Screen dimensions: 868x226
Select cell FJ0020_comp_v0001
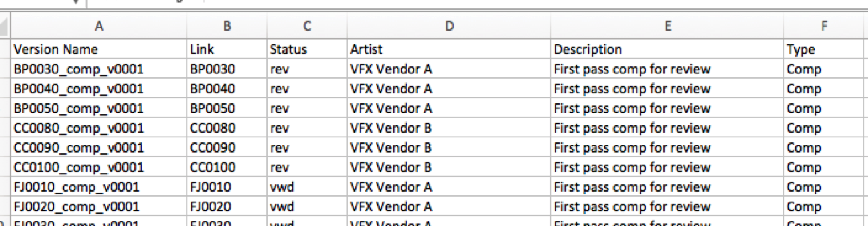click(77, 206)
